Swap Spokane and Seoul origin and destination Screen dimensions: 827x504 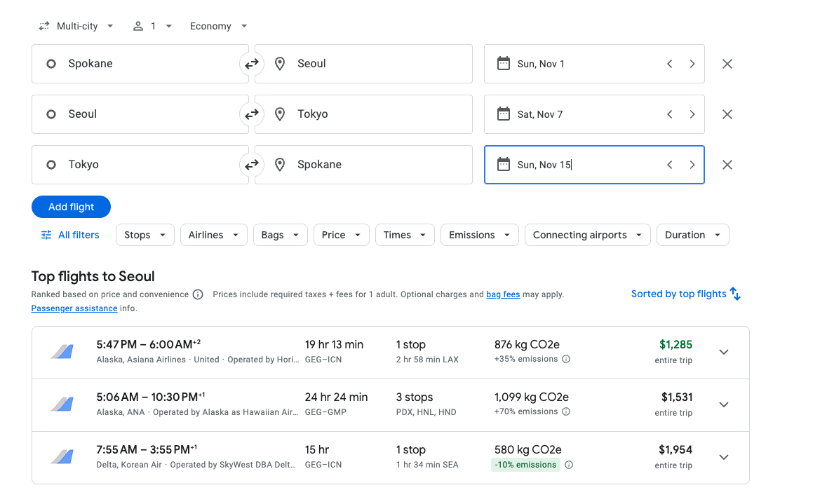(251, 64)
